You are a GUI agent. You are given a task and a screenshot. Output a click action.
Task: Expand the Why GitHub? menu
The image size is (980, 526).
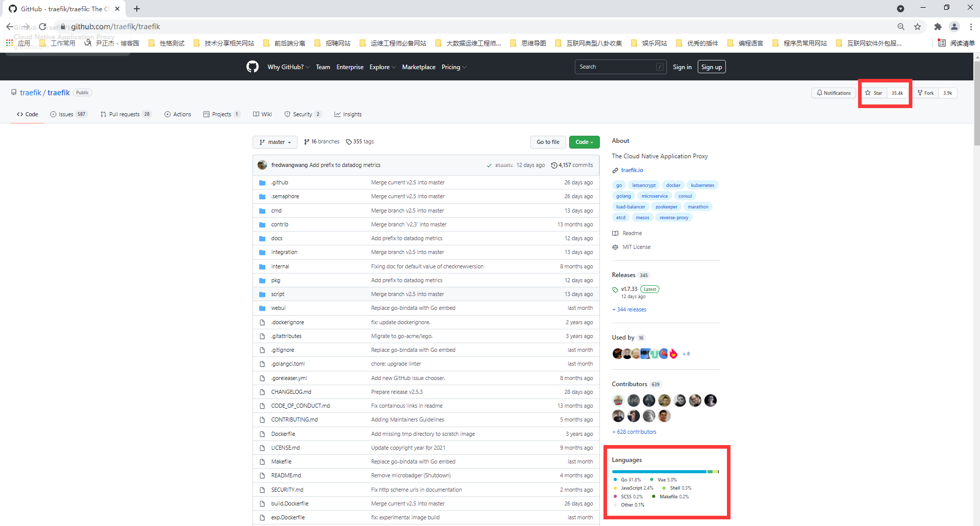coord(288,67)
